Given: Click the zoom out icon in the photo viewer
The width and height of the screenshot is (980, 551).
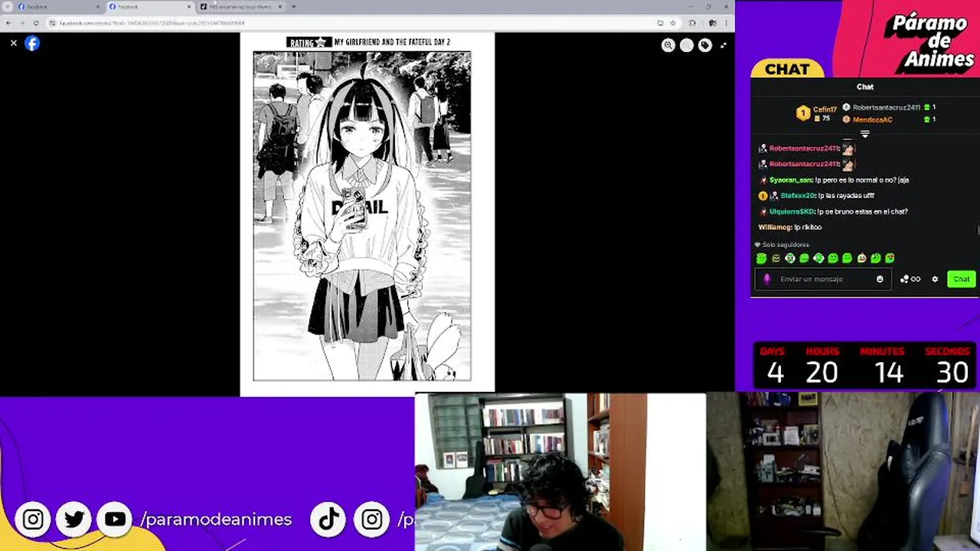Looking at the screenshot, I should coord(687,46).
